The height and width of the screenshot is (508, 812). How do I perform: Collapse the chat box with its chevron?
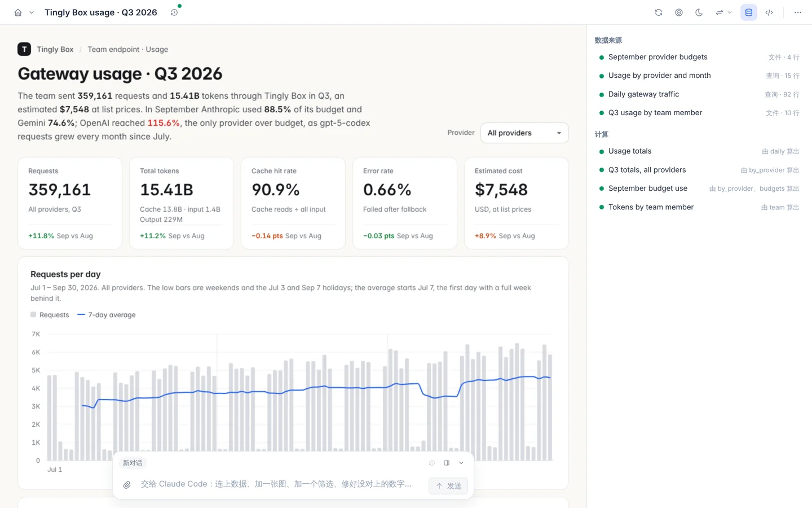coord(461,463)
